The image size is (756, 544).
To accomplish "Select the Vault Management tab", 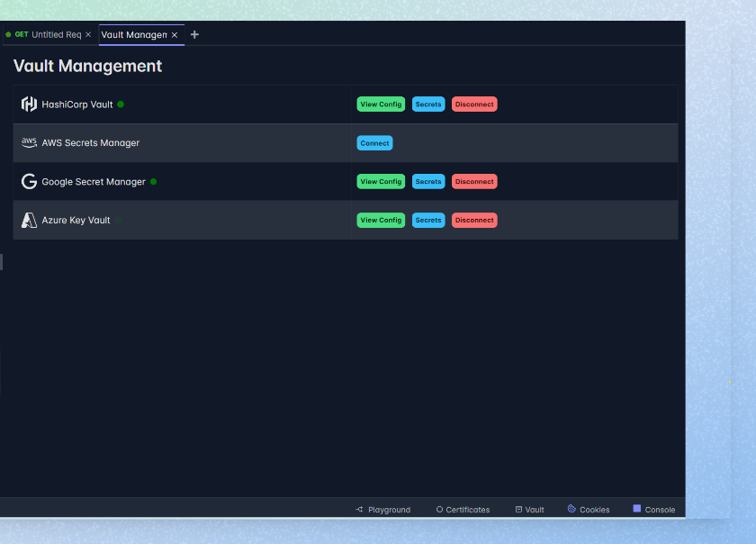I will tap(135, 34).
